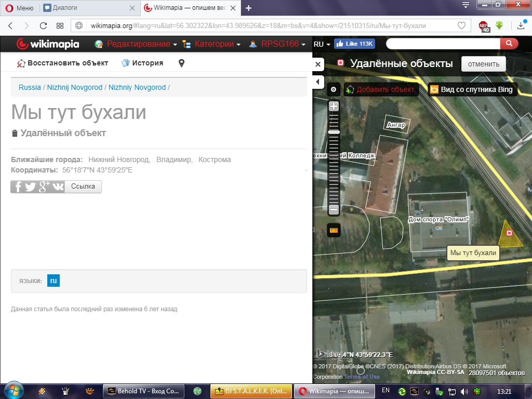Image resolution: width=532 pixels, height=399 pixels.
Task: Reload the current page
Action: pyautogui.click(x=43, y=25)
